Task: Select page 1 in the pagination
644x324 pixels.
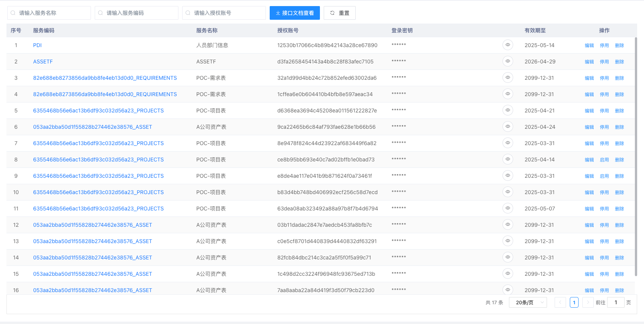Action: [x=574, y=302]
